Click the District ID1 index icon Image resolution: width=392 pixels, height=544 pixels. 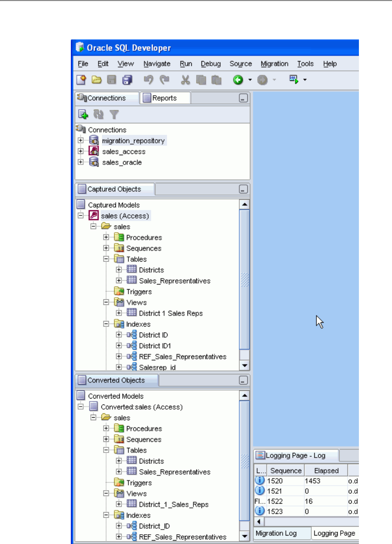coord(132,346)
